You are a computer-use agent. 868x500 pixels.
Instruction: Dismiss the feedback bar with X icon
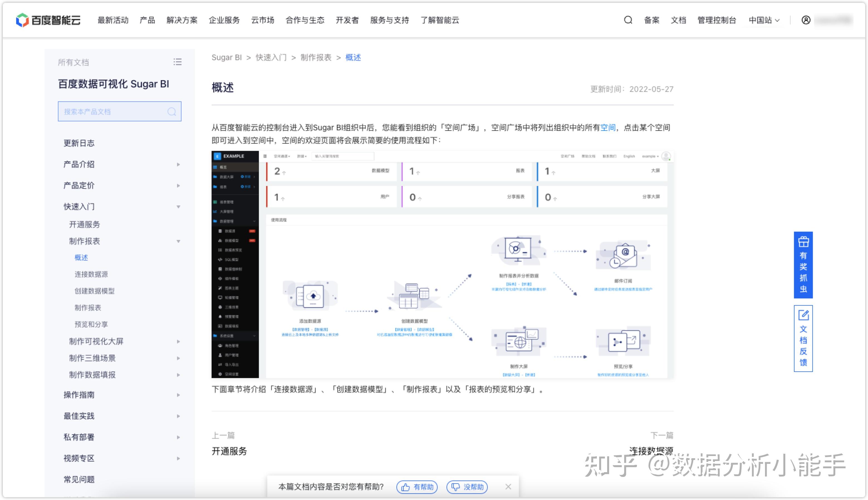pos(508,487)
